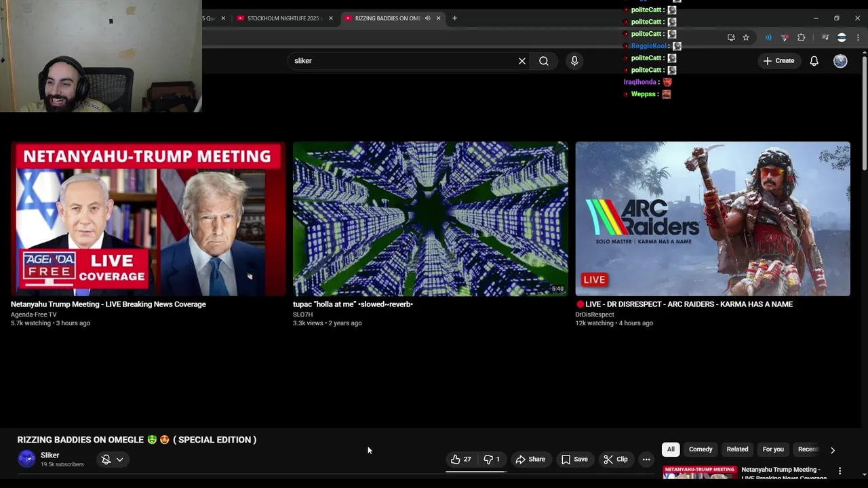Screen dimensions: 868x488
Task: Mute the RIZZING BADDIES tab via speaker icon
Action: pos(427,18)
